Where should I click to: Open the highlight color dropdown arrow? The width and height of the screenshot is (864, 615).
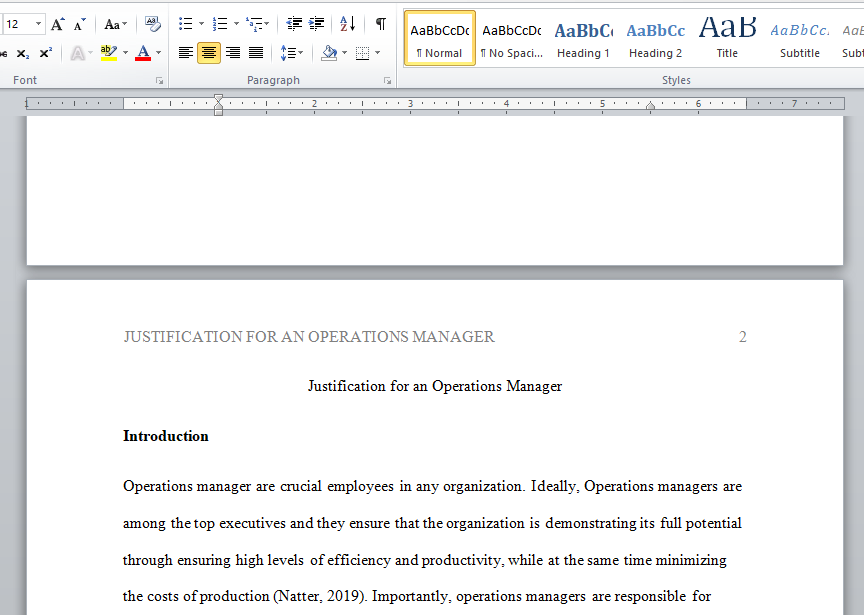pos(125,53)
